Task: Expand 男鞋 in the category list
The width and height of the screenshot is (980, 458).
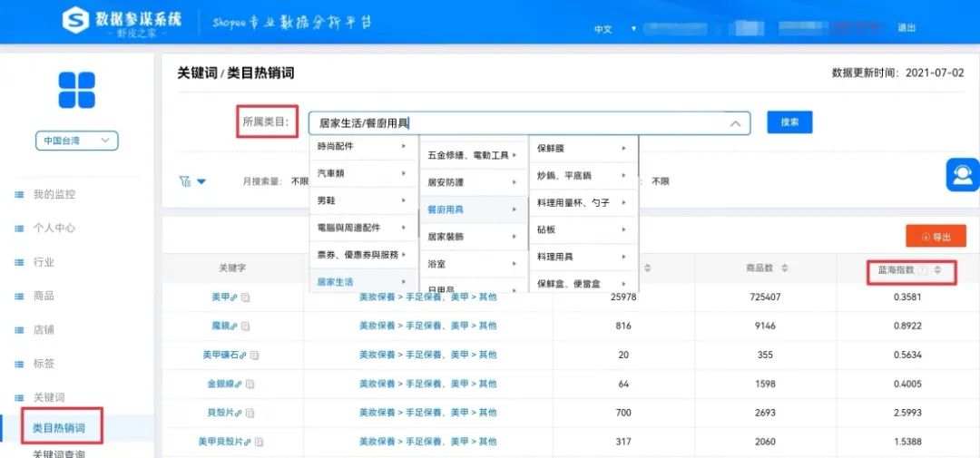Action: click(364, 200)
